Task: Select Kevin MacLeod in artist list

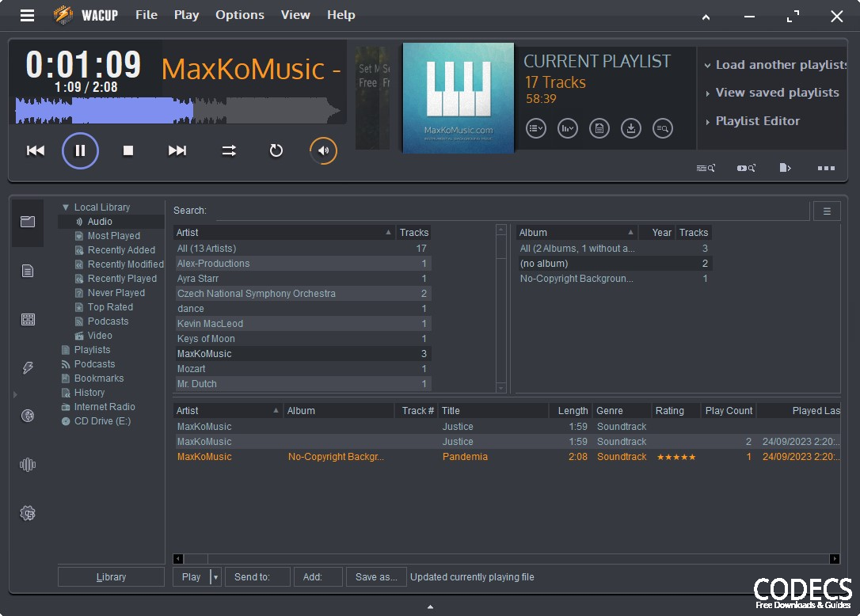Action: (303, 324)
